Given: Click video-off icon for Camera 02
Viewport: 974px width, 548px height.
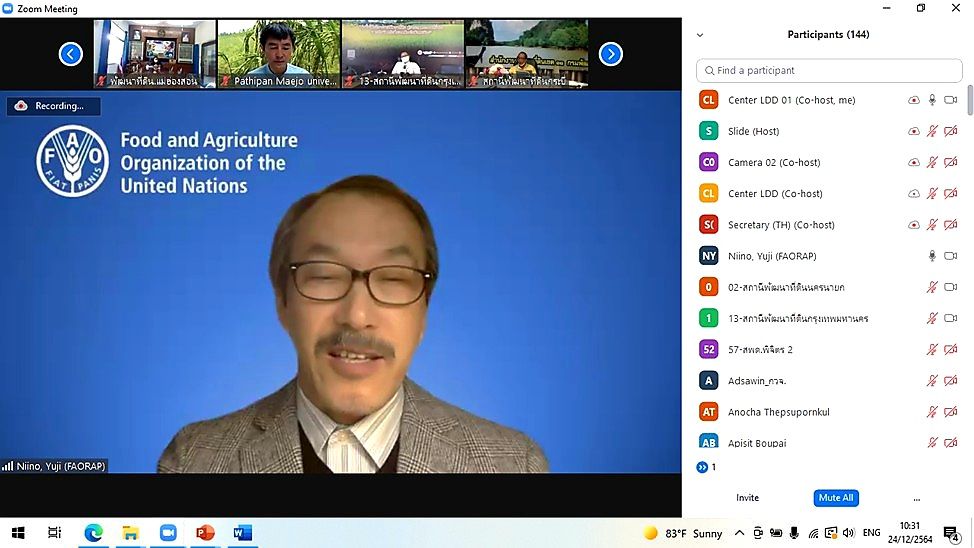Looking at the screenshot, I should click(950, 162).
